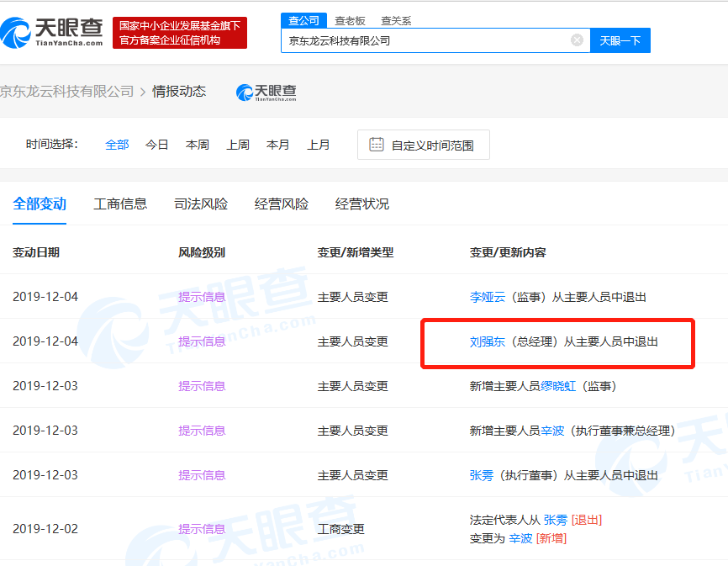728x566 pixels.
Task: Select 提示信息 in the 2019-12-02 row
Action: pyautogui.click(x=202, y=529)
